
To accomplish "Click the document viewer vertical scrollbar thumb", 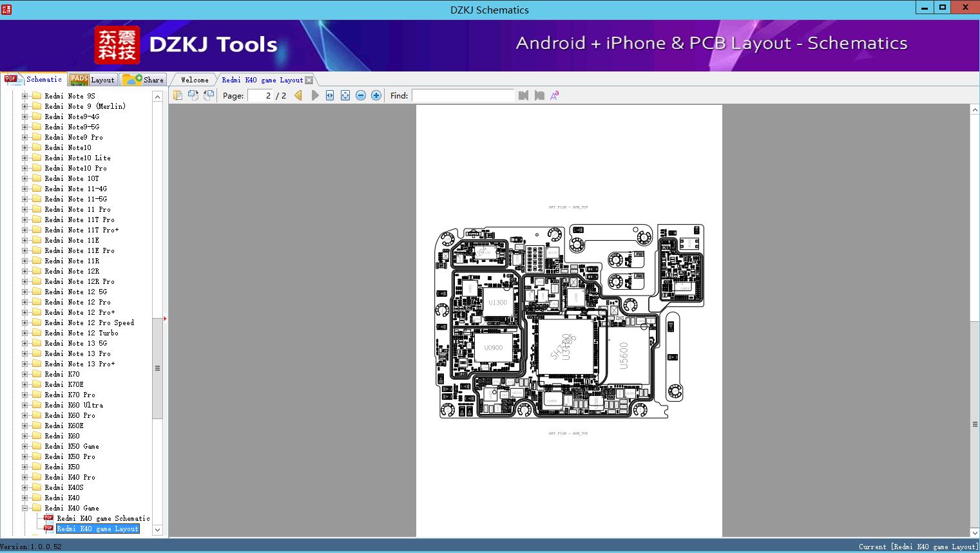I will click(x=975, y=424).
